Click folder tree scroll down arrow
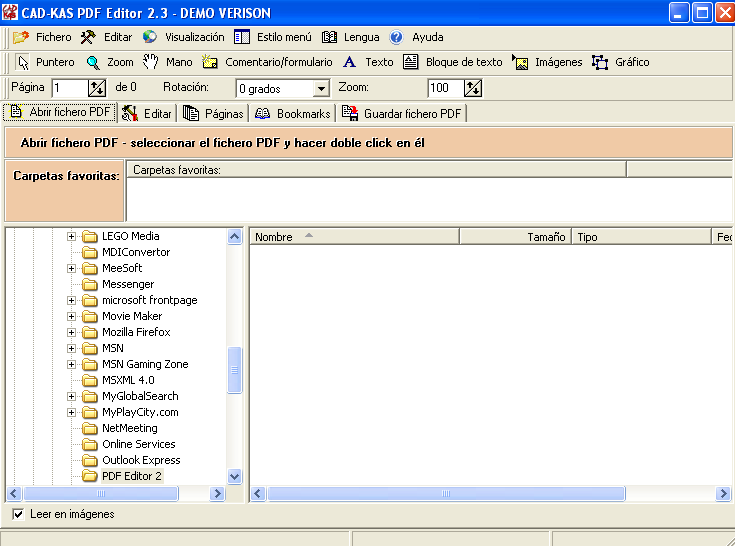Viewport: 735px width, 546px height. click(x=234, y=477)
